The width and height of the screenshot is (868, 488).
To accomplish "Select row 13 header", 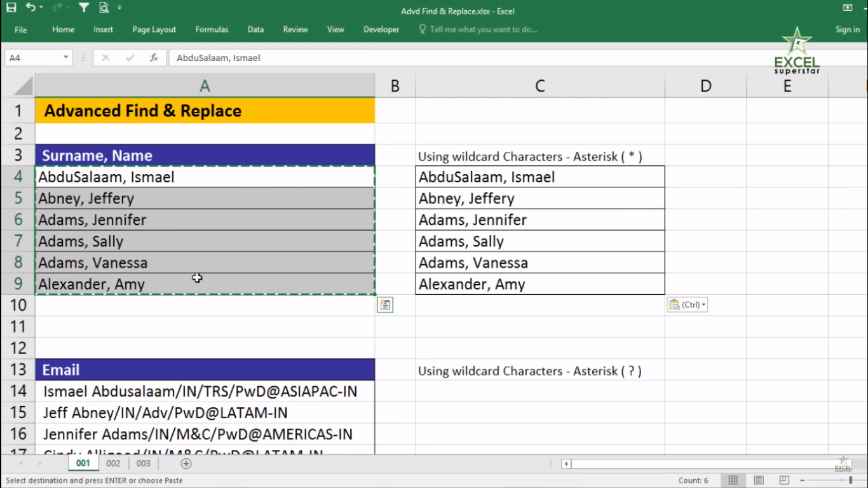I will click(x=18, y=370).
